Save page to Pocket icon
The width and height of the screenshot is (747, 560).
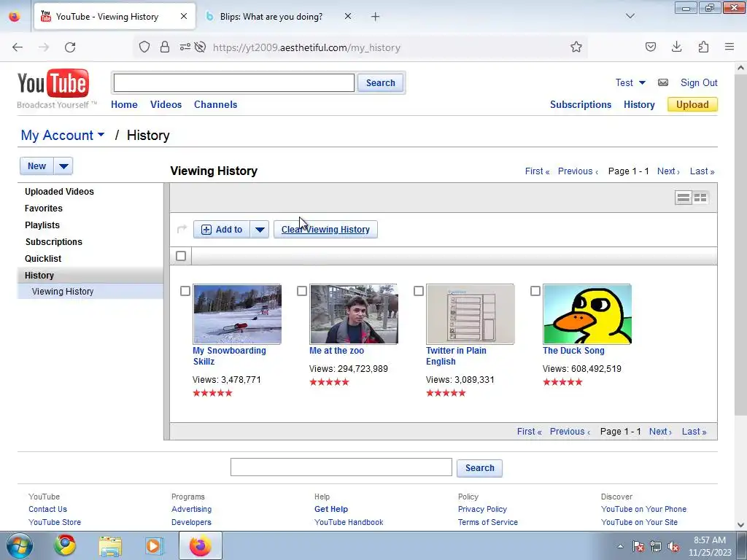click(x=650, y=47)
